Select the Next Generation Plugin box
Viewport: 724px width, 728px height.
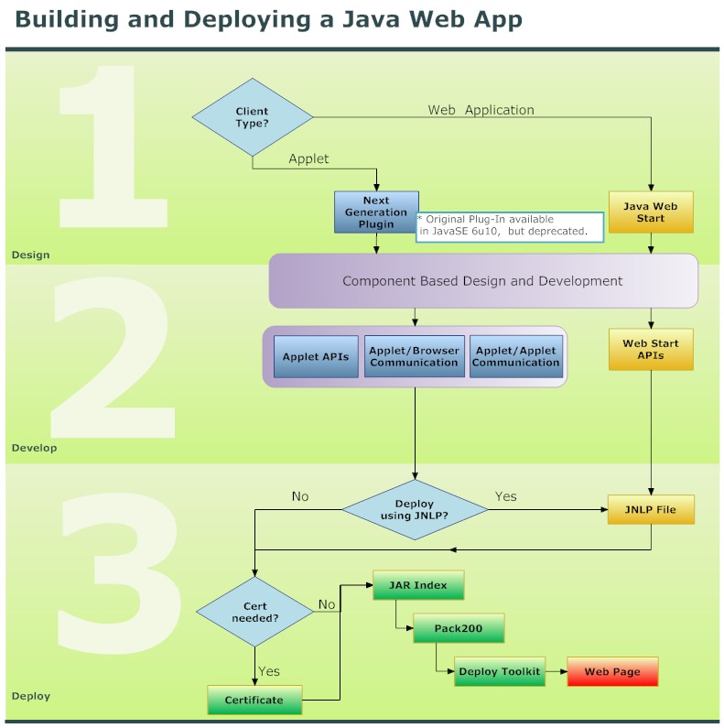(376, 212)
